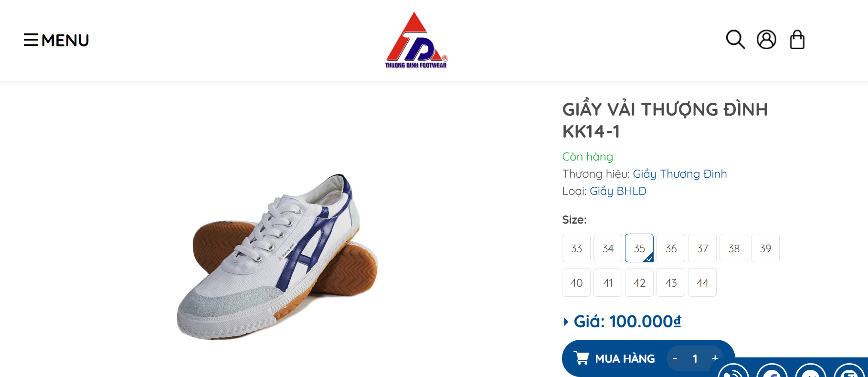
Task: Click the MUA HÀNG buy button
Action: (x=615, y=358)
